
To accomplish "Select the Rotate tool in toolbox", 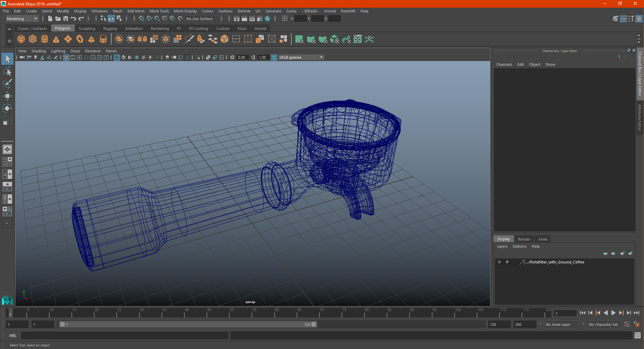I will (7, 108).
